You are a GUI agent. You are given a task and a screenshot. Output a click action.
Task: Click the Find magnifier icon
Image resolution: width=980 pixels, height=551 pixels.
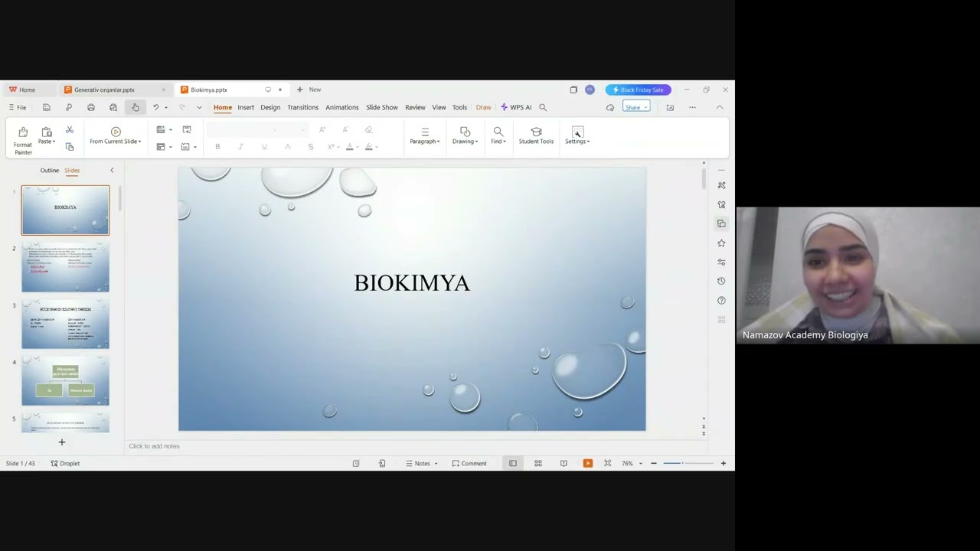click(x=498, y=132)
